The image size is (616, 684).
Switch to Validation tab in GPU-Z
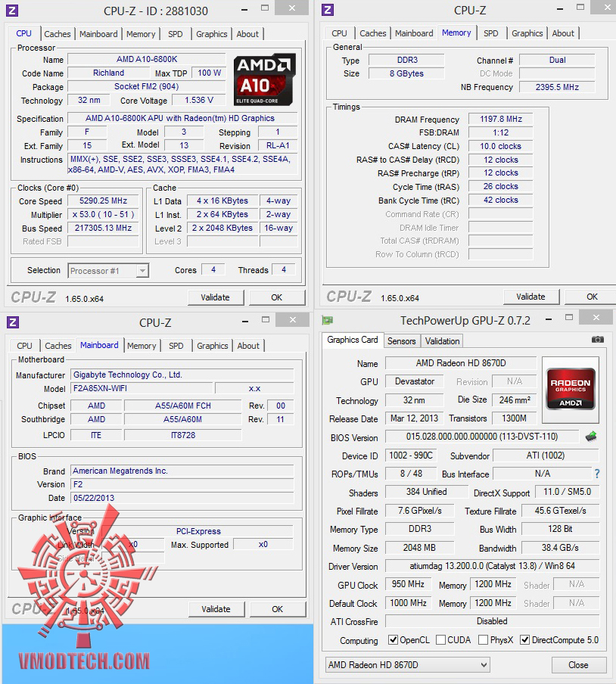(443, 341)
